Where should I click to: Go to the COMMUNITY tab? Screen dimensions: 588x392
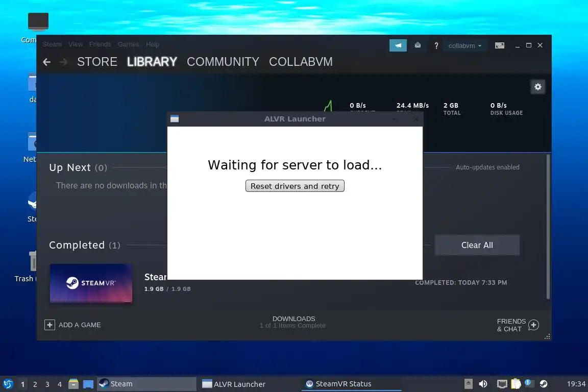point(223,62)
